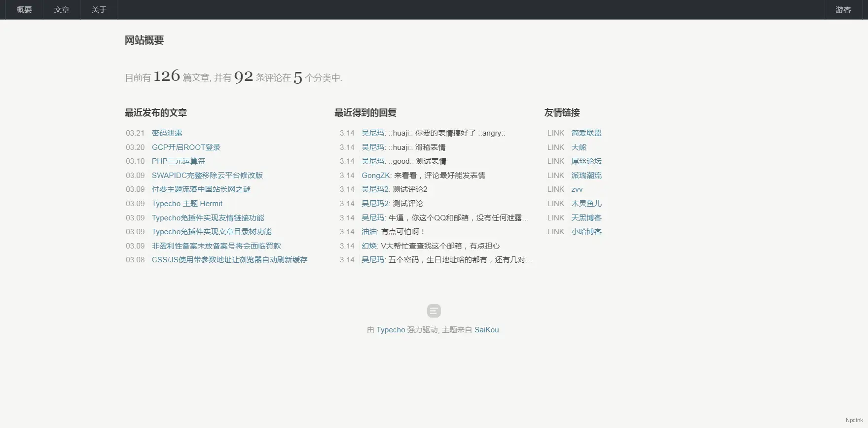Click the Typecho logo icon in footer
The height and width of the screenshot is (428, 868).
434,311
